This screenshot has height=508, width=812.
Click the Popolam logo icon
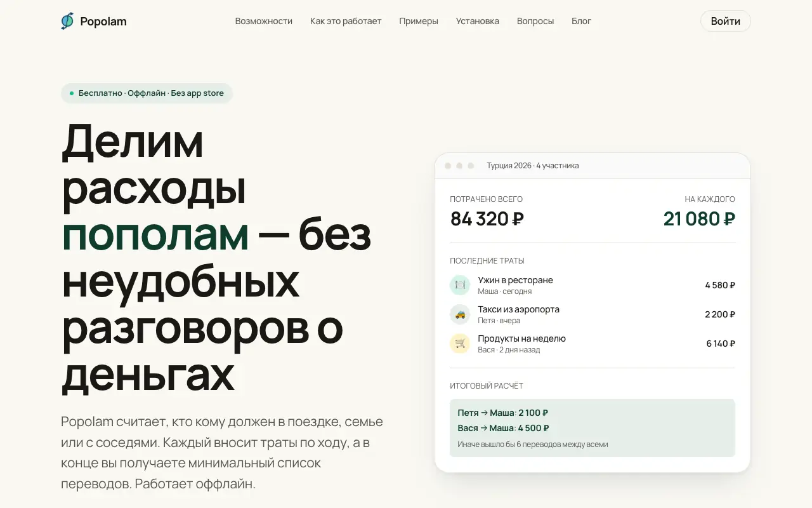(x=67, y=21)
